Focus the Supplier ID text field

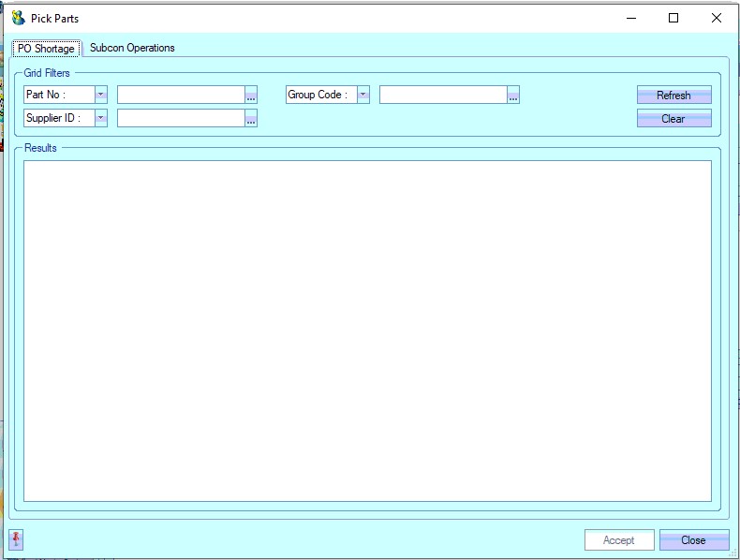(180, 119)
